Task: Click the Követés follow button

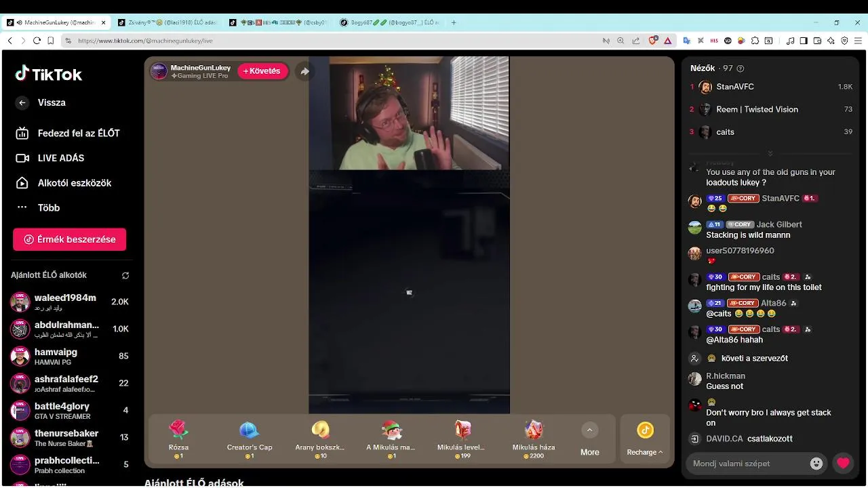Action: (x=262, y=71)
